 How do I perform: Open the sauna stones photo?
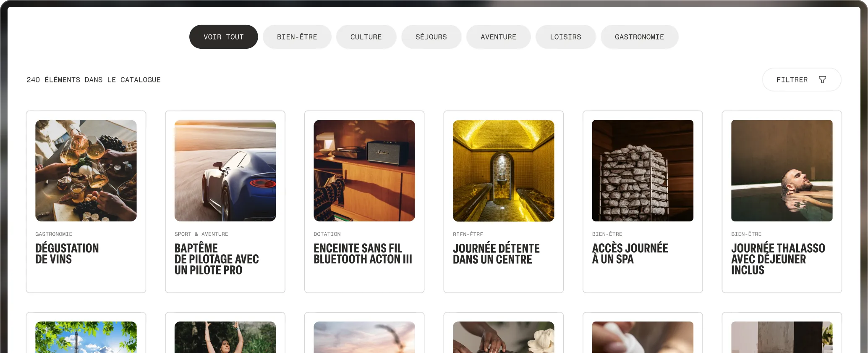coord(643,171)
